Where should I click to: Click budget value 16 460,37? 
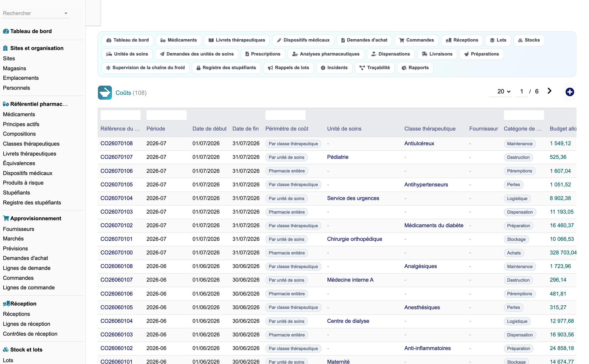tap(562, 226)
